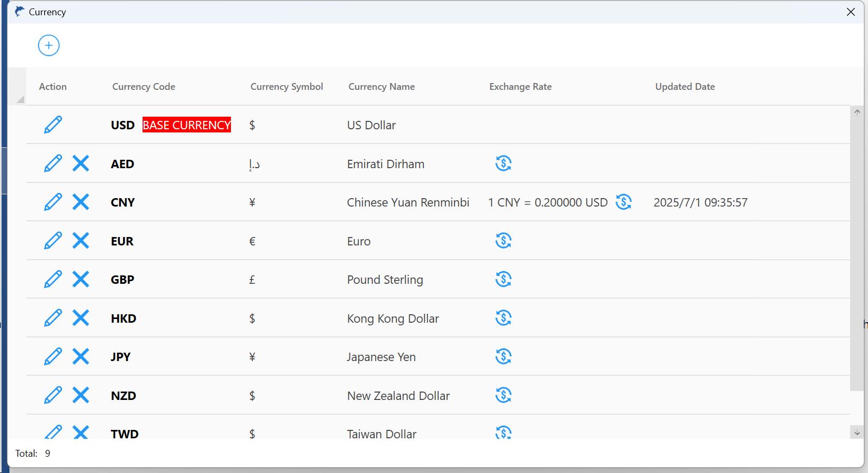Delete the GBP currency entry
Image resolution: width=868 pixels, height=473 pixels.
pos(80,279)
